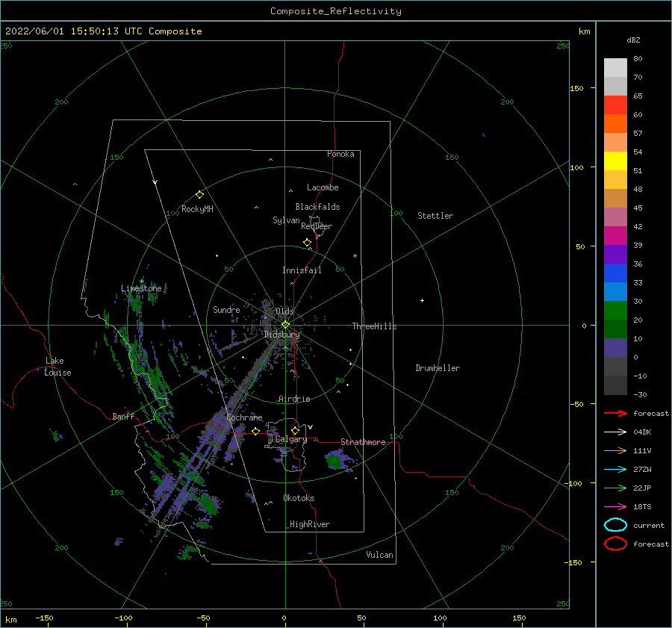Click the Lake Louise label
The width and height of the screenshot is (672, 628).
[57, 367]
